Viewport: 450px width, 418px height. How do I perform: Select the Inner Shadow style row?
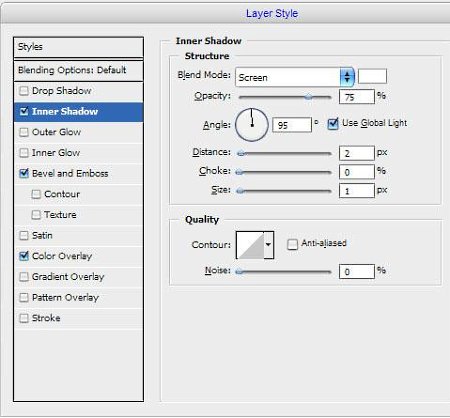[x=79, y=112]
